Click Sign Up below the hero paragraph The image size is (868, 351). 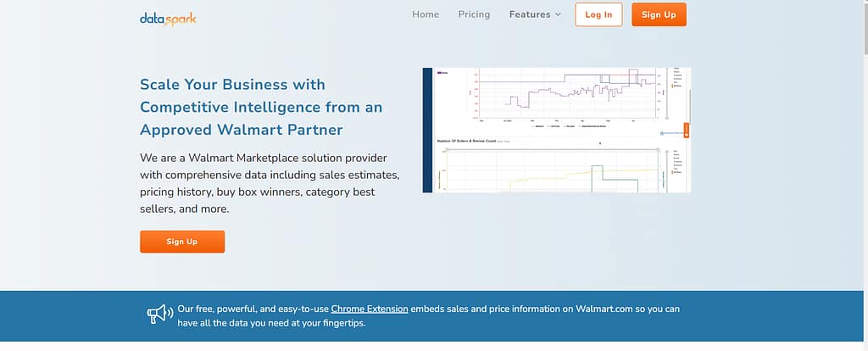click(x=182, y=242)
